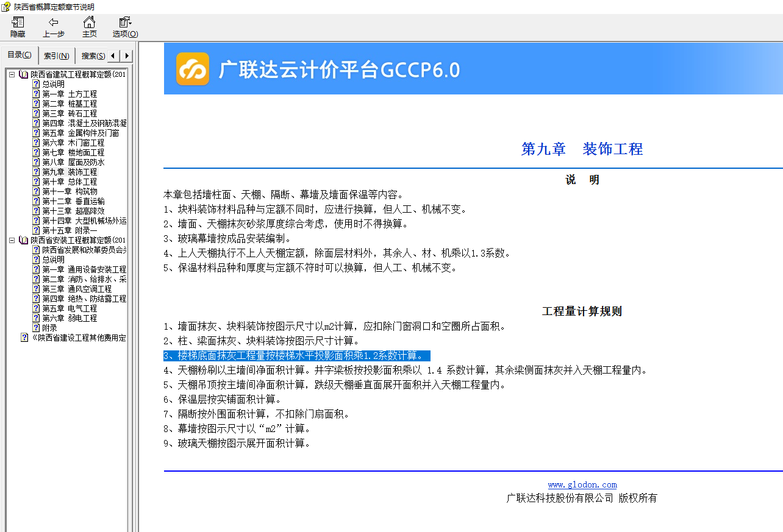The image size is (783, 532).
Task: Click the help icon beside 第十三章 超高降效
Action: click(x=36, y=211)
